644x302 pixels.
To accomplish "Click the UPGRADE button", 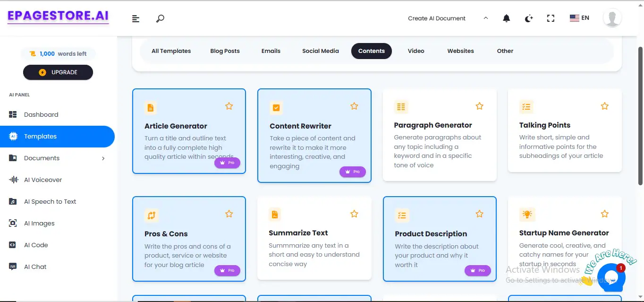I will (58, 72).
